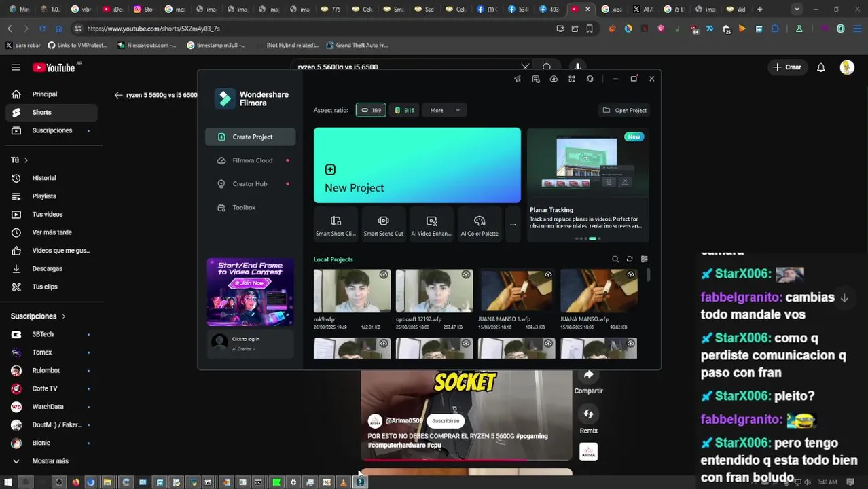
Task: Switch Local Projects list view layout
Action: point(645,259)
